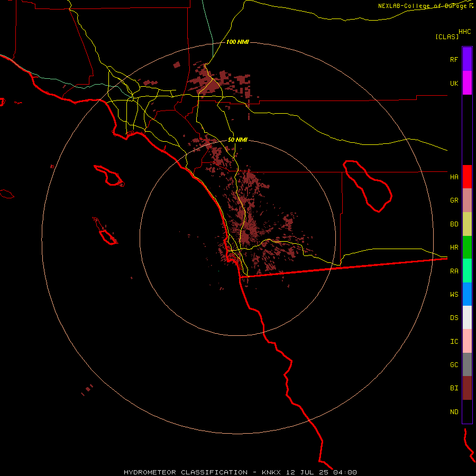Click the 100 NMI range ring label
This screenshot has height=476, width=476.
[x=237, y=42]
